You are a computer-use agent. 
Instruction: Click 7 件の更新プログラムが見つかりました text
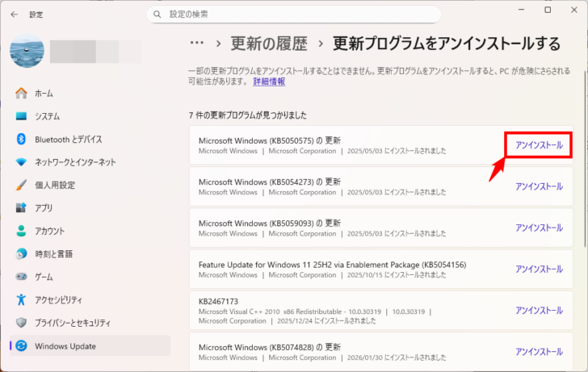[247, 115]
